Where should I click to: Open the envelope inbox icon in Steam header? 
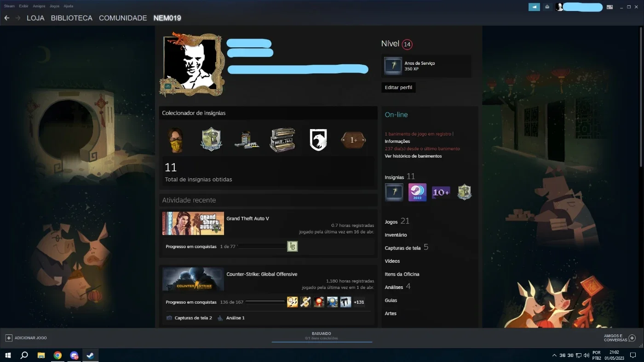click(x=547, y=7)
